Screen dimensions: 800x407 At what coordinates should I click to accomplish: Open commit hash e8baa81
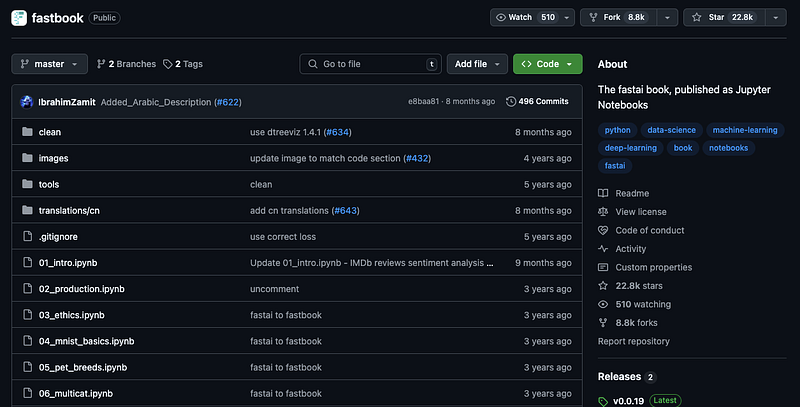click(x=423, y=101)
